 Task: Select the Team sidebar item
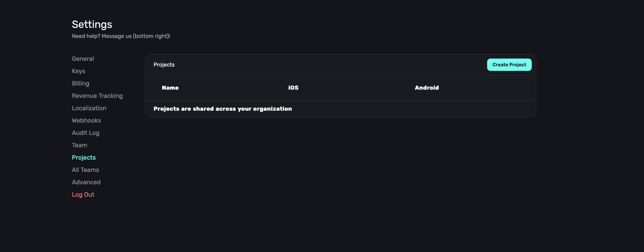79,145
